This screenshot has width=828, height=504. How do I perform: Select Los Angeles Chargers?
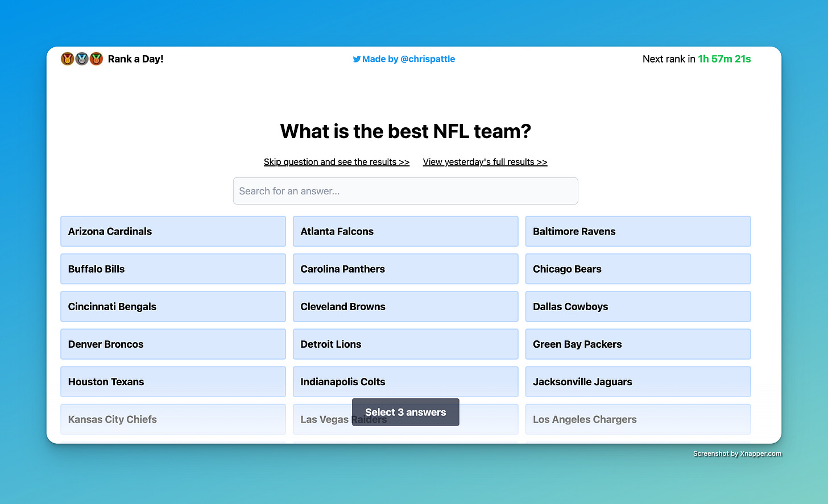coord(638,419)
